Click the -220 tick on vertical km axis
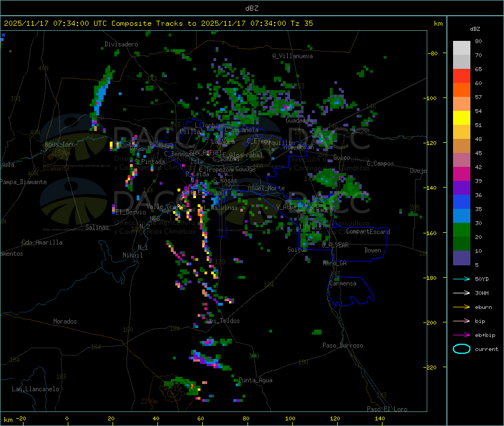This screenshot has height=426, width=504. coord(430,367)
